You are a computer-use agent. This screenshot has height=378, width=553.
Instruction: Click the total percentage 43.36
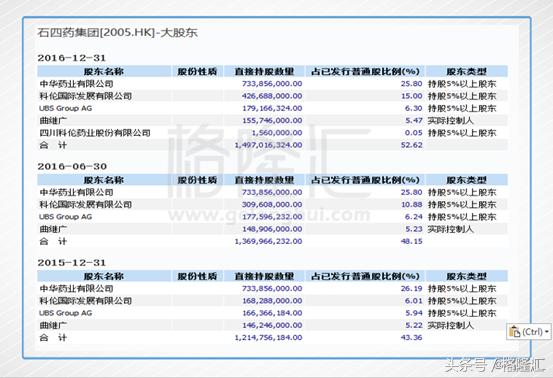click(x=412, y=338)
